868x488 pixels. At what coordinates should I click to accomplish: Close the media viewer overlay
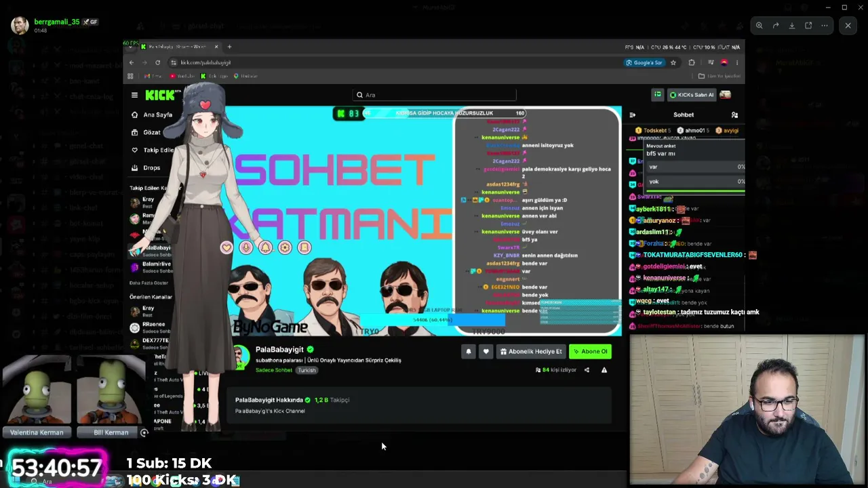tap(848, 26)
